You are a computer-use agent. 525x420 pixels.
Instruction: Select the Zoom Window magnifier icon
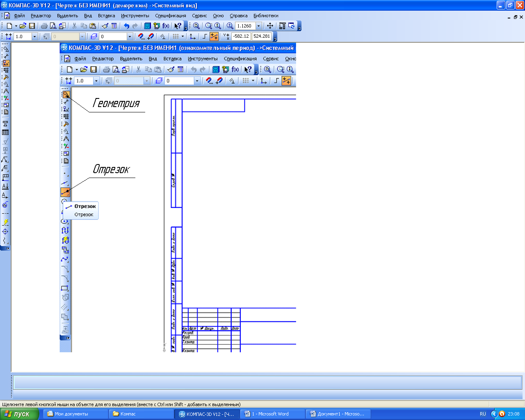pyautogui.click(x=209, y=26)
